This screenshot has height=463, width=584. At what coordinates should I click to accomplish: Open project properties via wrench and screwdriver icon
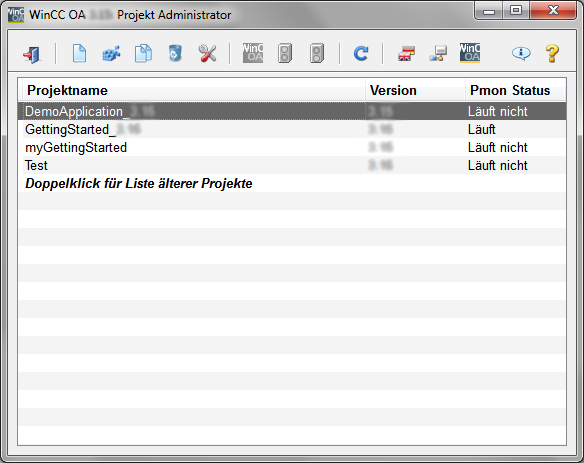coord(207,54)
